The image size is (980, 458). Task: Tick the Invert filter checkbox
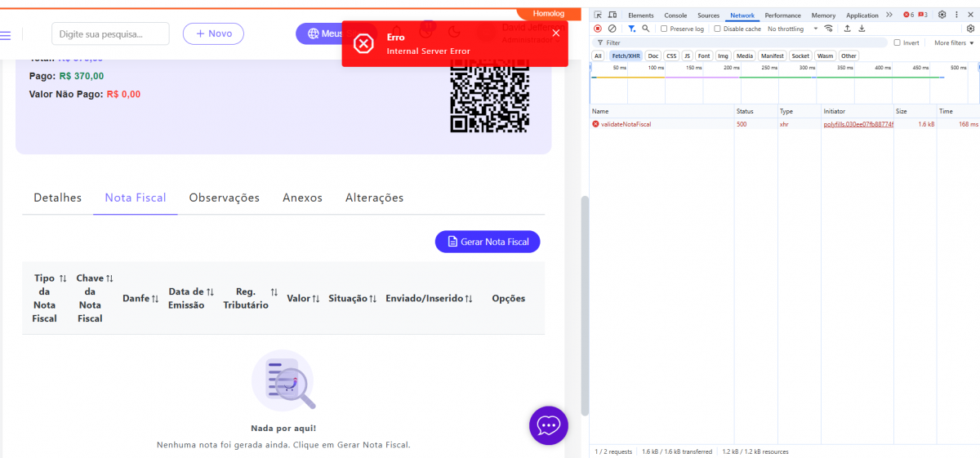[898, 42]
